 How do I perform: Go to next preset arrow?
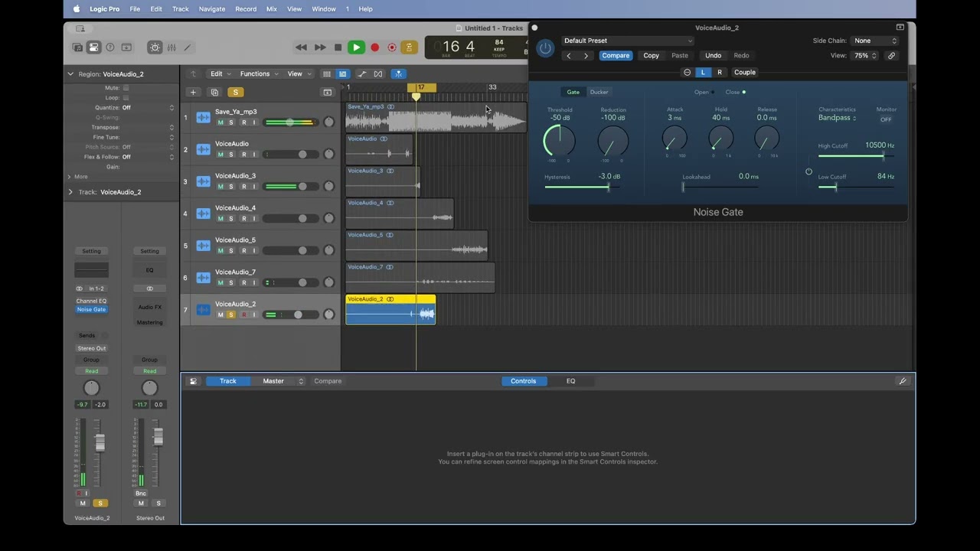tap(586, 56)
